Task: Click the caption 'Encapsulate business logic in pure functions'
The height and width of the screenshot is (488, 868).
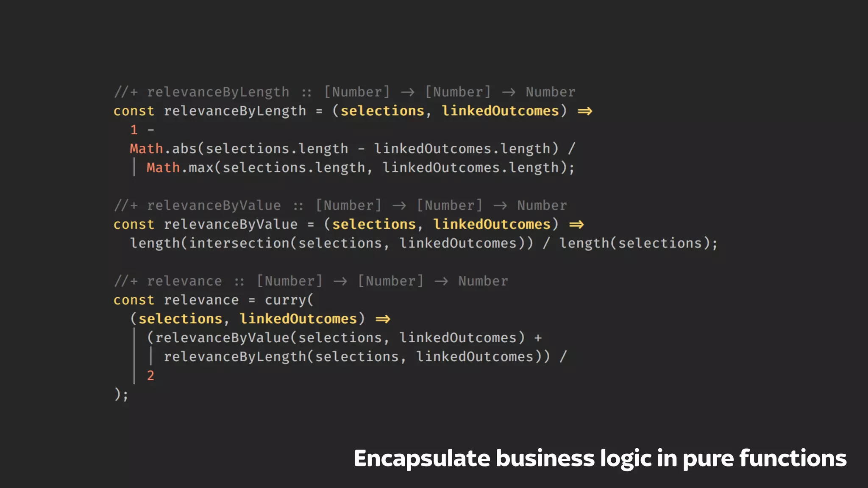Action: click(600, 459)
